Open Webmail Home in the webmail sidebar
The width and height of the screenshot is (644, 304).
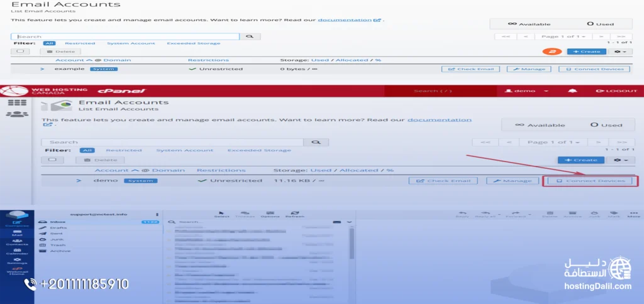(x=17, y=271)
